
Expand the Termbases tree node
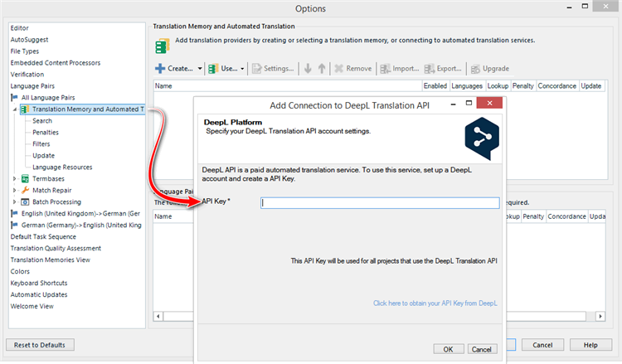(x=14, y=178)
